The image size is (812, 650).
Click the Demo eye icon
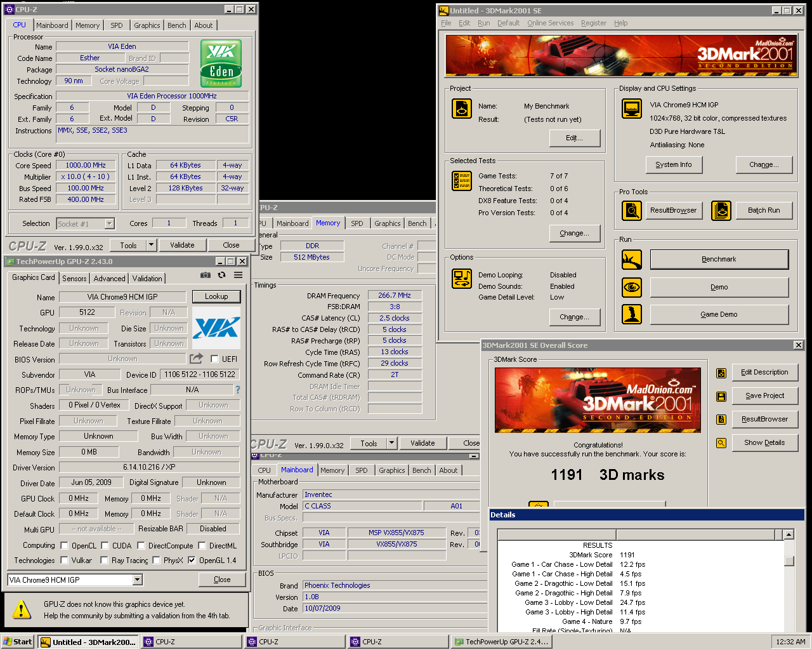(632, 287)
